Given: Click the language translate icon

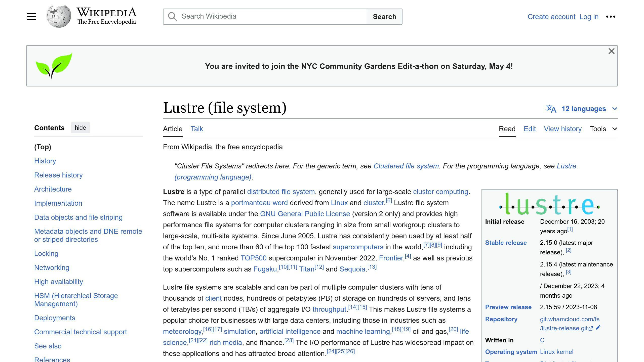Looking at the screenshot, I should pos(551,109).
